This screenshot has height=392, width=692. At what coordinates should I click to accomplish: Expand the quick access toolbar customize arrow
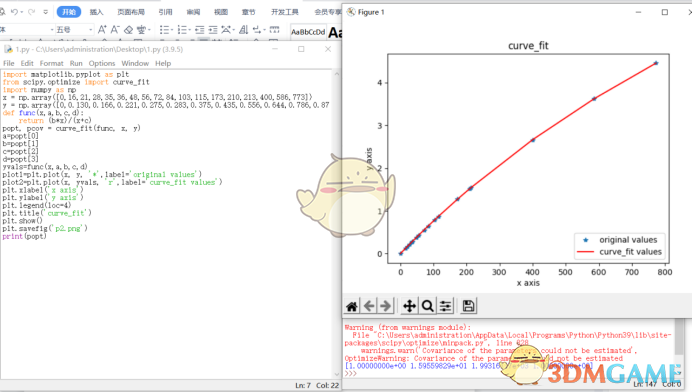tap(45, 12)
